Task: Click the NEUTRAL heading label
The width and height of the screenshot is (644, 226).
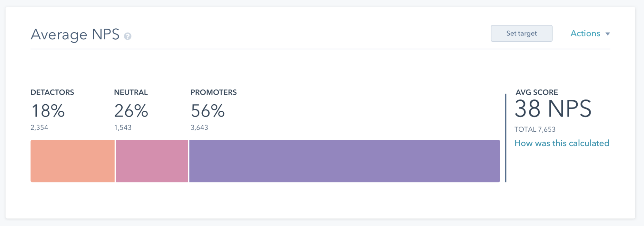Action: click(x=131, y=92)
